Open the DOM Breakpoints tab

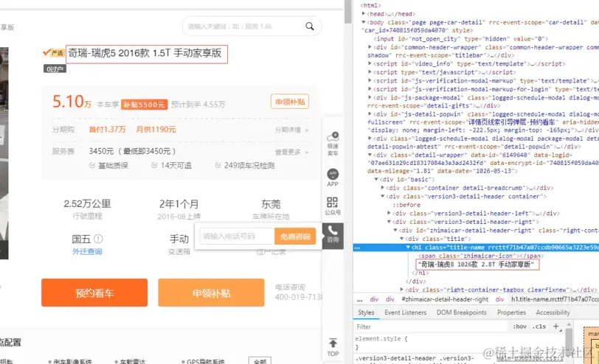(462, 312)
